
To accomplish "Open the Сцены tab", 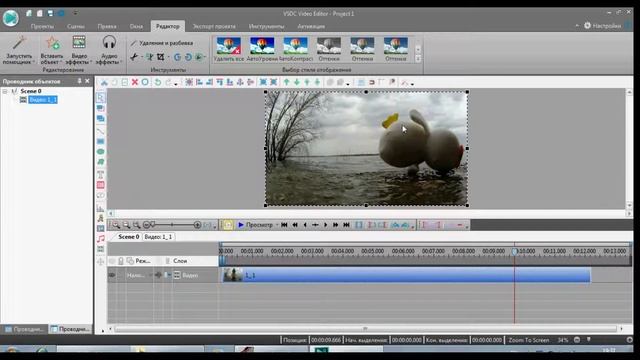I will [x=76, y=26].
